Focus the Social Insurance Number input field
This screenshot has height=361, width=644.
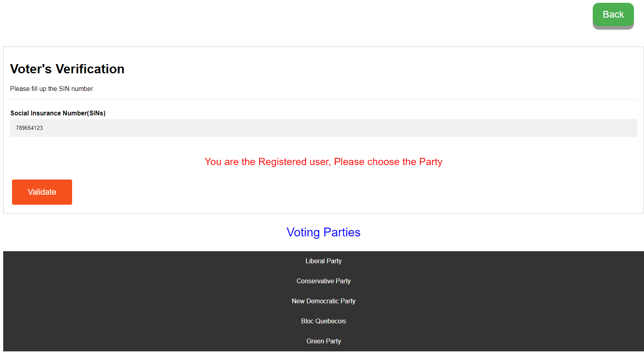(323, 128)
